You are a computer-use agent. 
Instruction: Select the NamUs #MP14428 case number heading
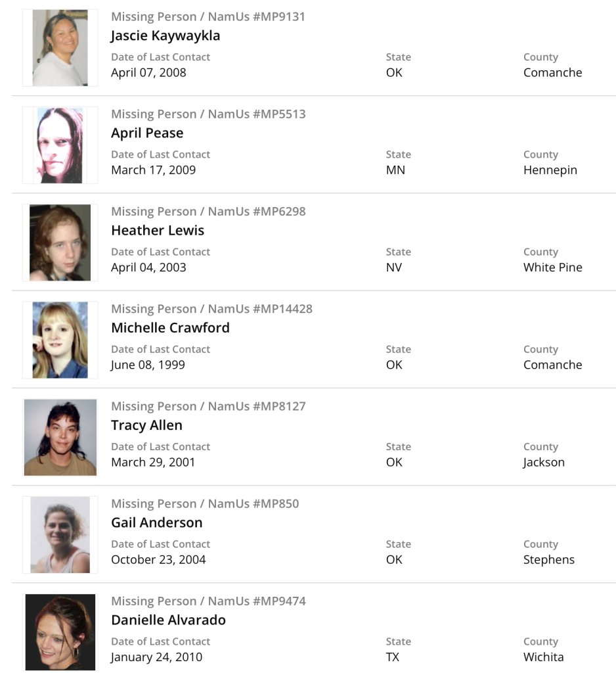(211, 308)
